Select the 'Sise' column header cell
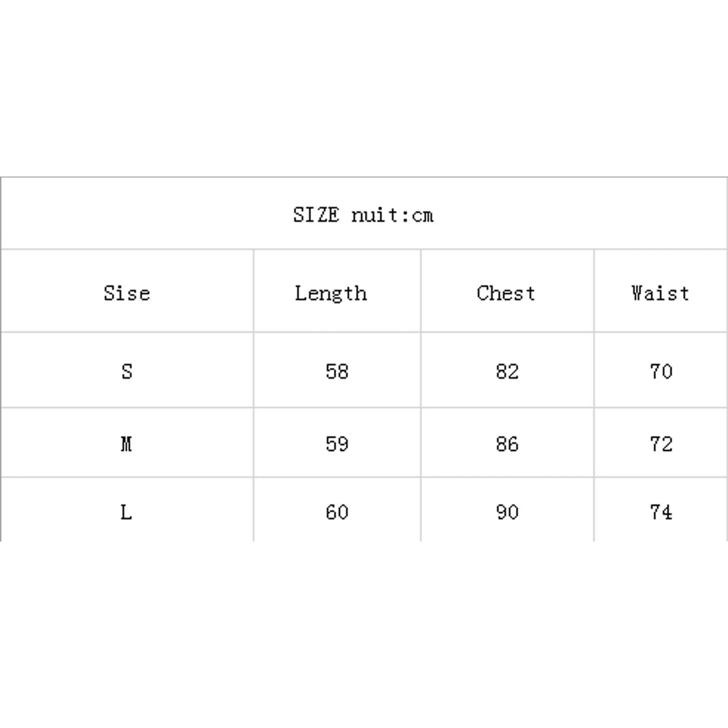 pos(127,293)
